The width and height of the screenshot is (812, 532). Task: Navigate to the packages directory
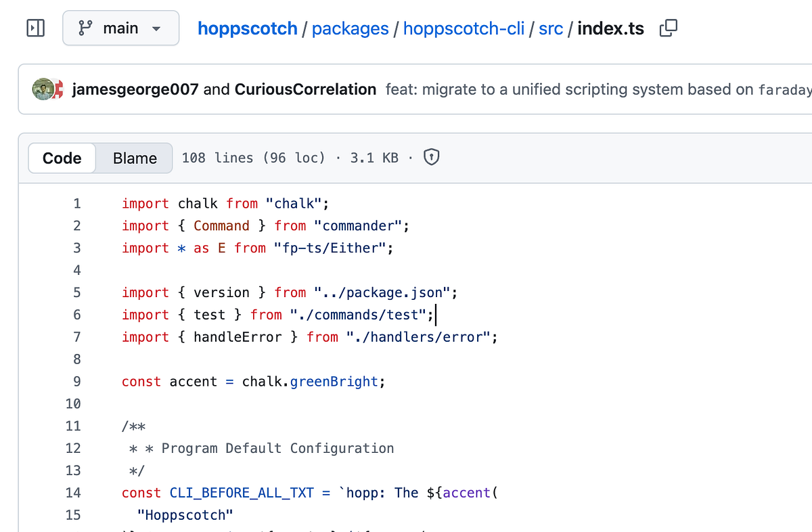(x=350, y=28)
